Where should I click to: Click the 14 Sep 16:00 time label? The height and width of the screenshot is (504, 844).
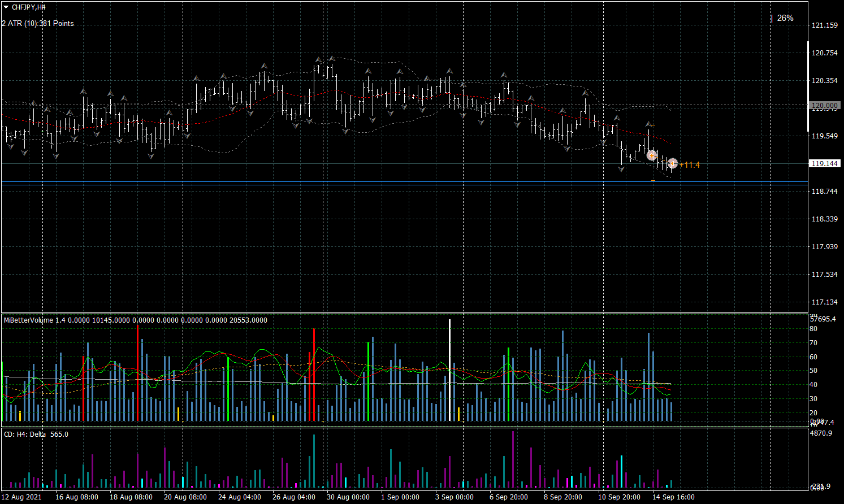tap(673, 497)
